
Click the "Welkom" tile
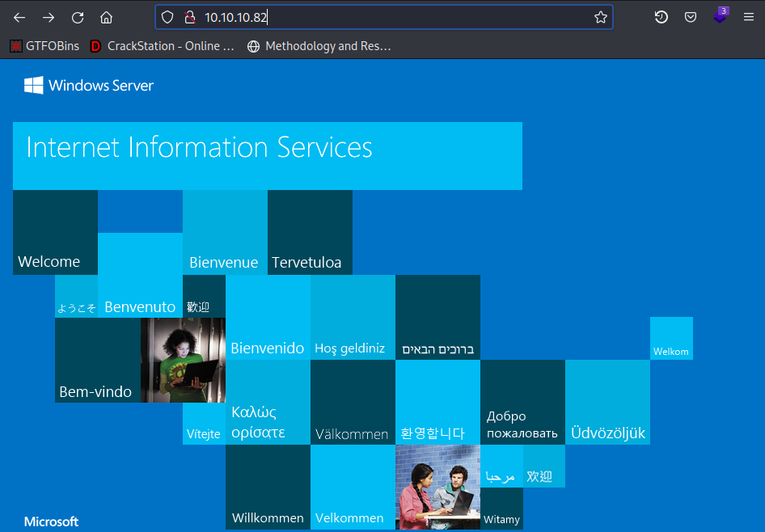click(671, 339)
